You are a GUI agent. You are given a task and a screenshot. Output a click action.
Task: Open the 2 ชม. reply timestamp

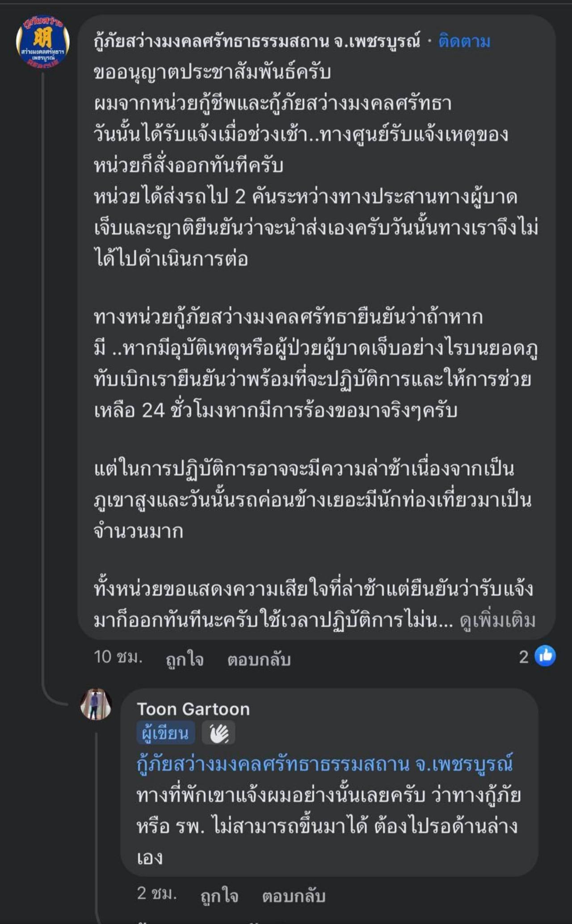tap(157, 894)
